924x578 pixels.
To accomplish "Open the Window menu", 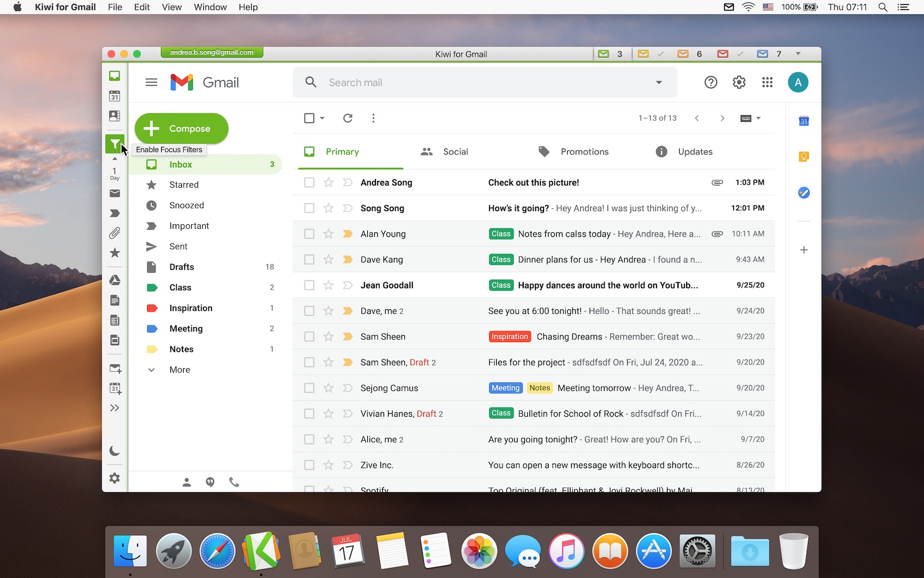I will 210,7.
